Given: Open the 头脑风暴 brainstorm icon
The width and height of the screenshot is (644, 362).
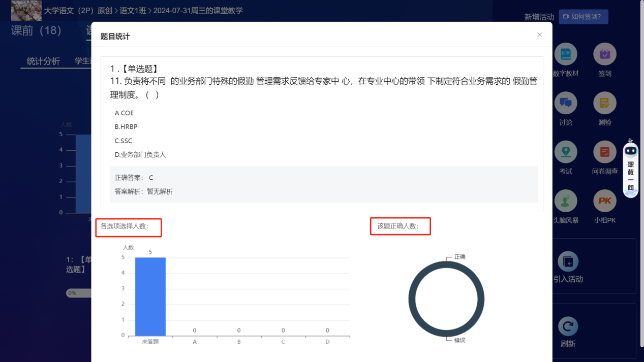Looking at the screenshot, I should 565,201.
